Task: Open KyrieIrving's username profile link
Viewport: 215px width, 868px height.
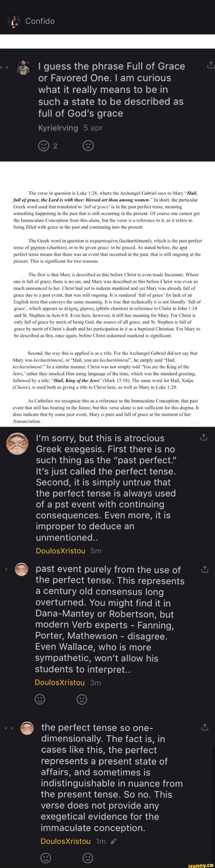Action: 58,128
